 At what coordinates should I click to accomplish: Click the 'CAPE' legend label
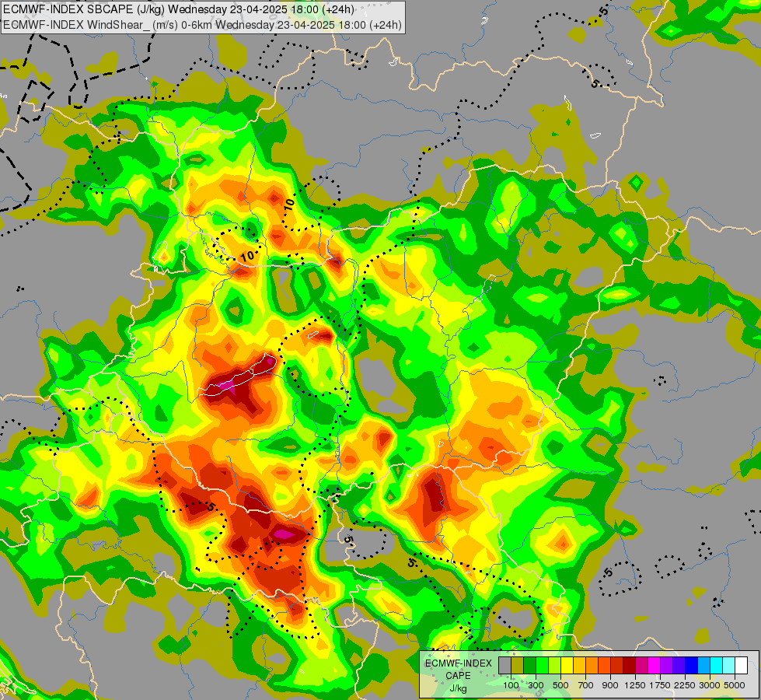click(x=458, y=676)
